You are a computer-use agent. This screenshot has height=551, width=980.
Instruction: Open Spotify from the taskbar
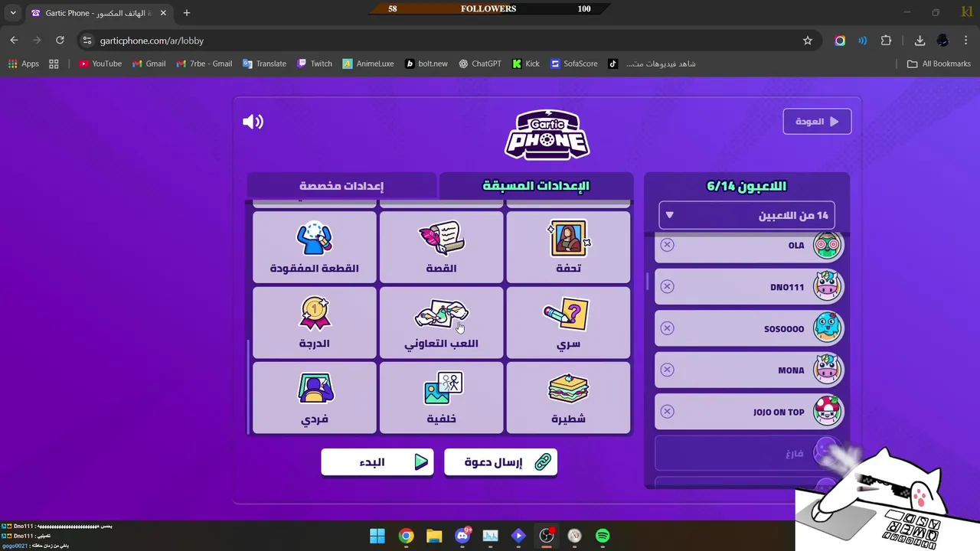point(603,536)
